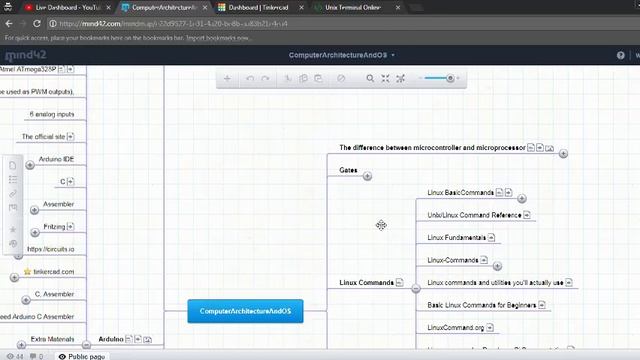Click the delete node toolbar icon

coord(341,78)
